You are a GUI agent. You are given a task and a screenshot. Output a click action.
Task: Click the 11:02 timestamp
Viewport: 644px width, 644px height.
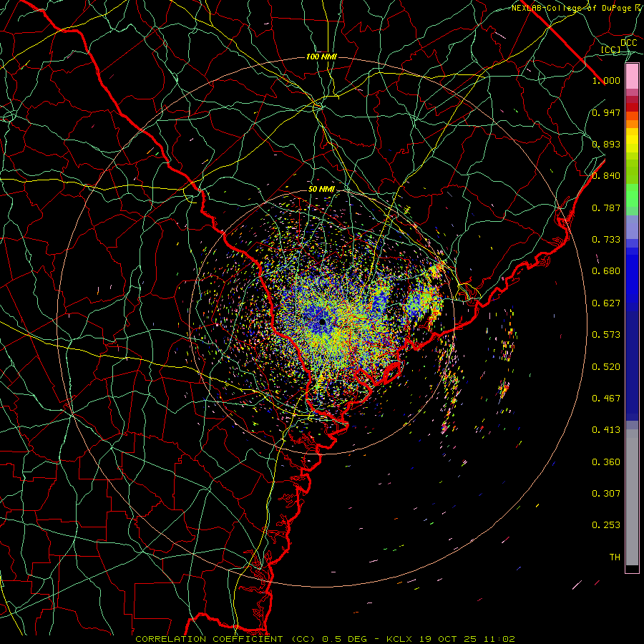pos(499,639)
